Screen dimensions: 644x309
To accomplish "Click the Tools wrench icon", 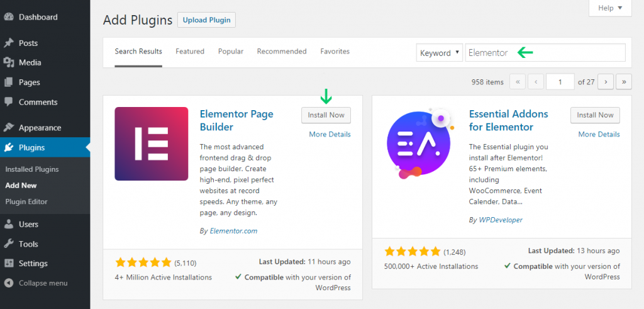I will [9, 244].
